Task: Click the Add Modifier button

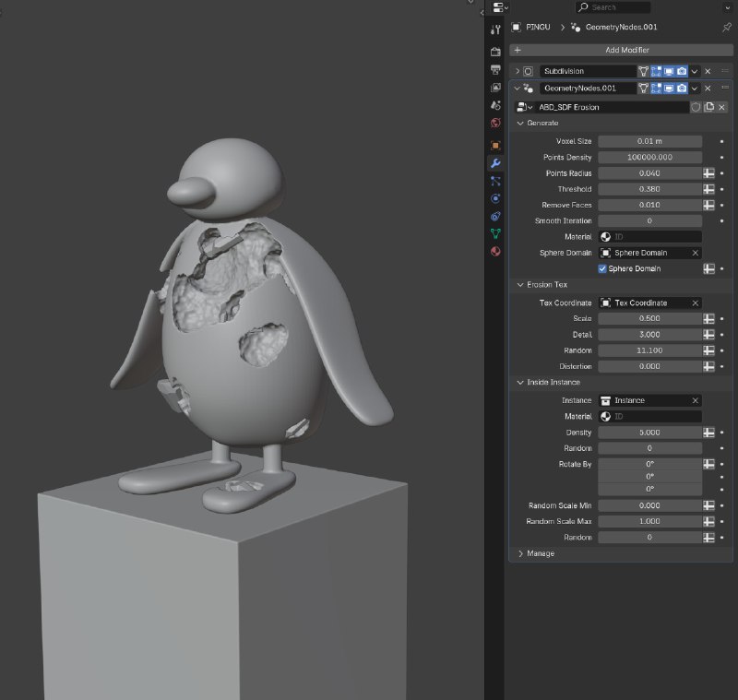Action: 621,50
